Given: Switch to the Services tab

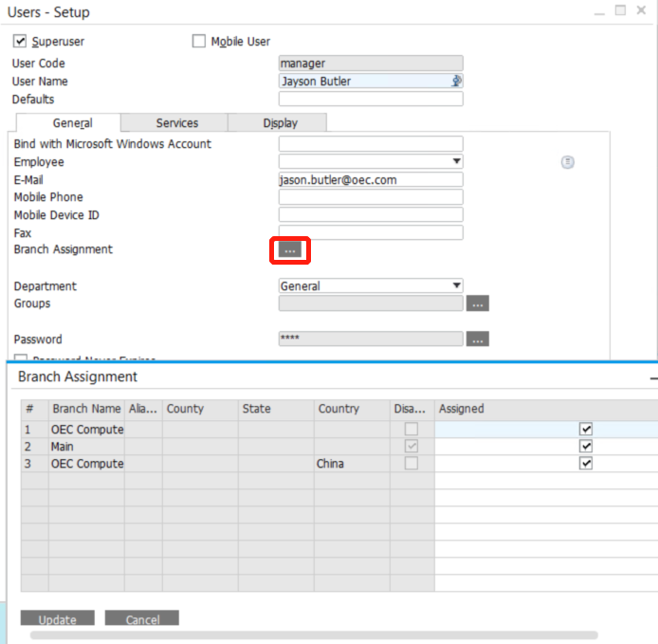Looking at the screenshot, I should click(176, 123).
